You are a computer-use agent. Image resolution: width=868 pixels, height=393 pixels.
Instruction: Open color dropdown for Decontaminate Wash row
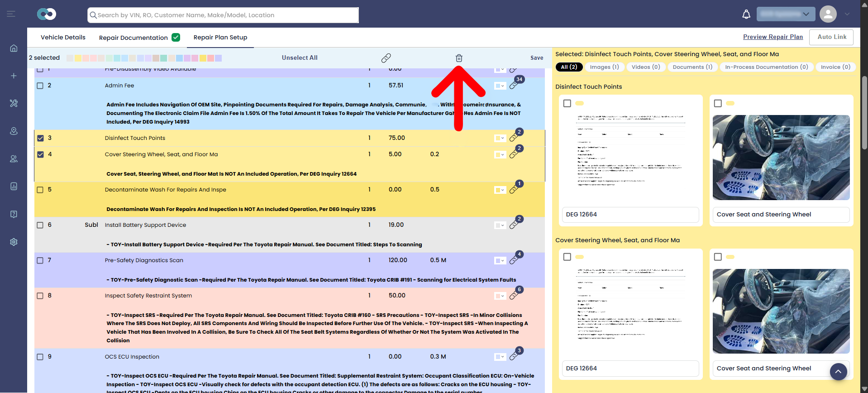[x=500, y=190]
